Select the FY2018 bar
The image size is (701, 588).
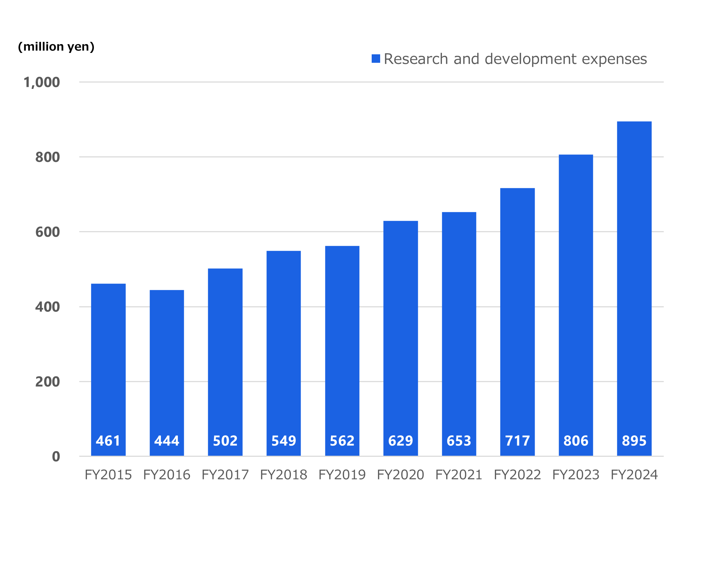coord(283,353)
